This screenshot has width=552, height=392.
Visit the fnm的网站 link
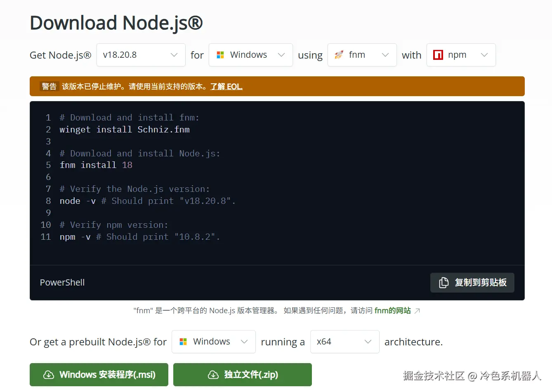(393, 311)
